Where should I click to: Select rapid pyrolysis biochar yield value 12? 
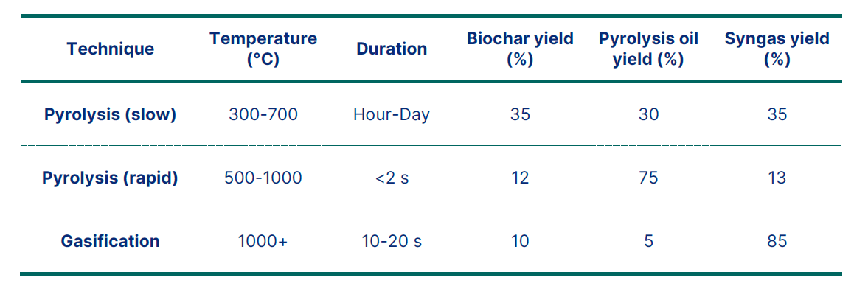(x=520, y=178)
